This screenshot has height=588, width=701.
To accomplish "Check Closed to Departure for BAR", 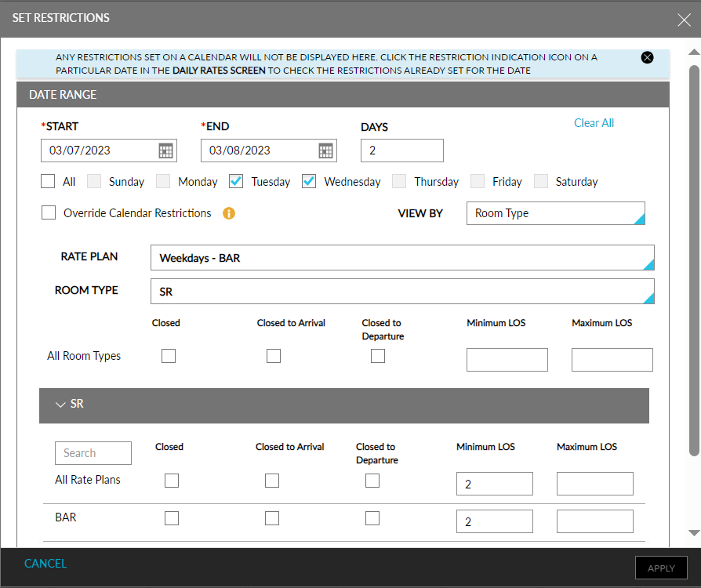I will [x=372, y=518].
